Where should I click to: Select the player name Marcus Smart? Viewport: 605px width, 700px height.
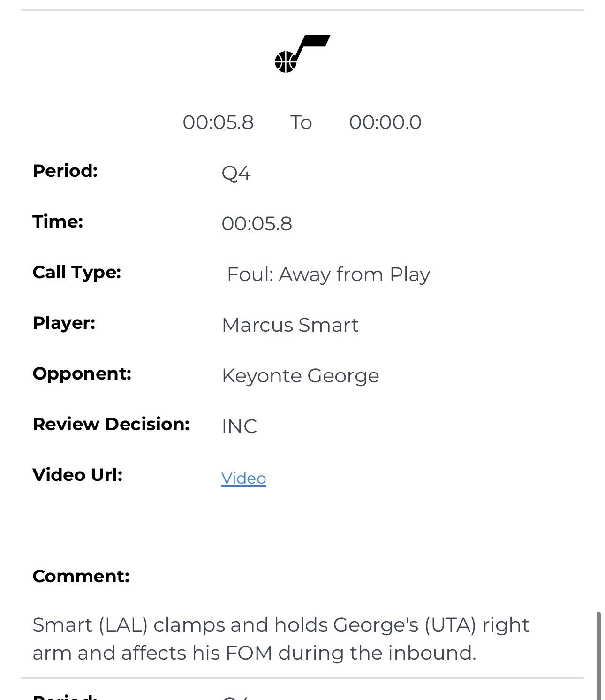pyautogui.click(x=290, y=325)
